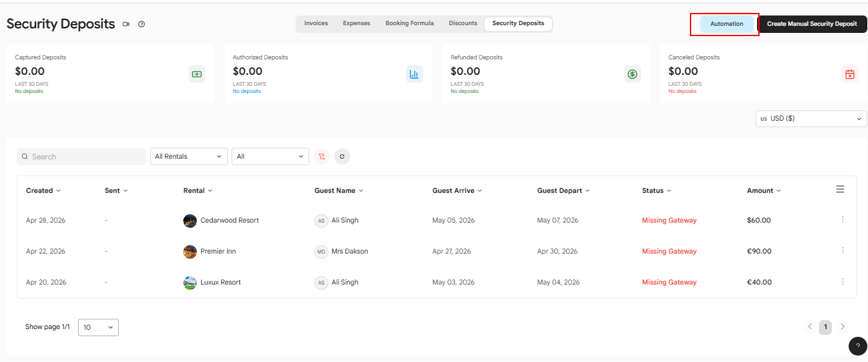Click created date Apr 20, 2026
This screenshot has width=868, height=362.
(46, 282)
